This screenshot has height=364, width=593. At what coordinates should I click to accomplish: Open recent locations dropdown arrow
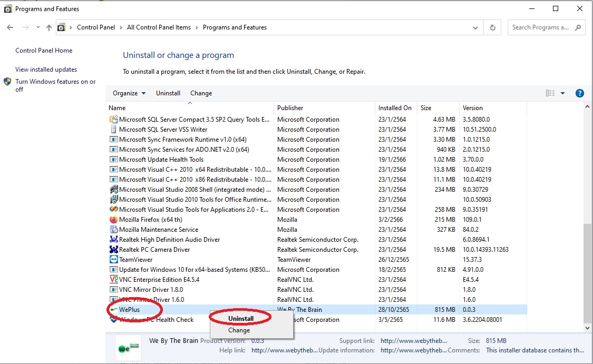38,27
